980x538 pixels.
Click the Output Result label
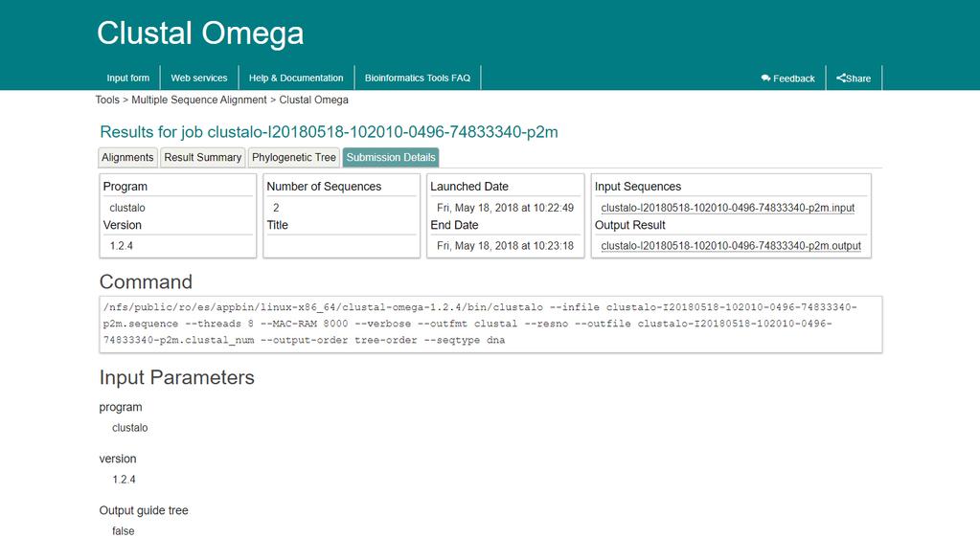click(630, 225)
